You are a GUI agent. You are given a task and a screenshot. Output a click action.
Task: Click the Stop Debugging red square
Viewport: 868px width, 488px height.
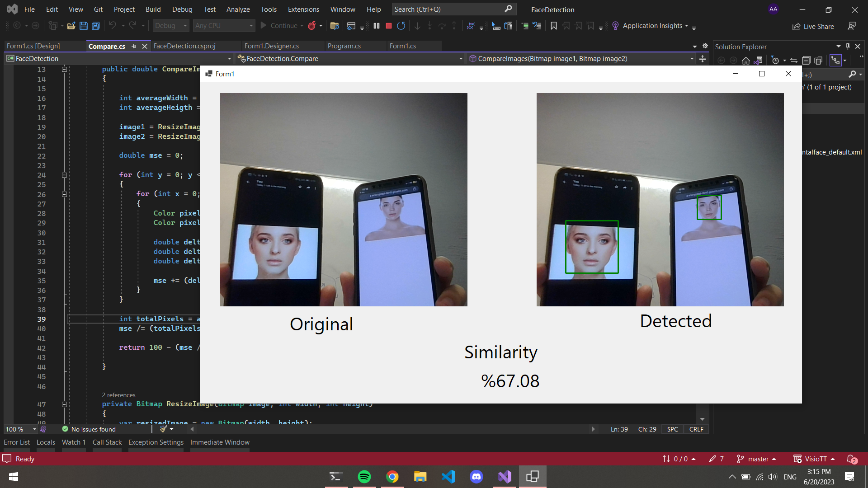[x=388, y=26]
